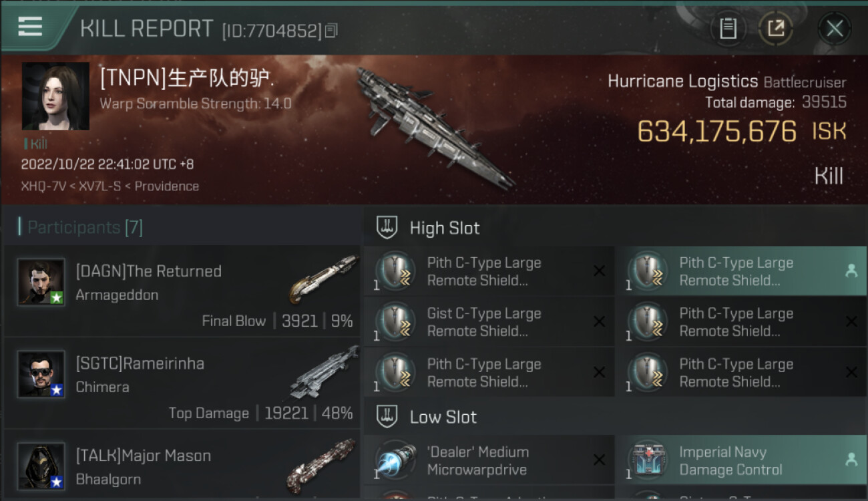Select Rameirinha's Chimera ship icon
868x501 pixels.
pyautogui.click(x=323, y=371)
